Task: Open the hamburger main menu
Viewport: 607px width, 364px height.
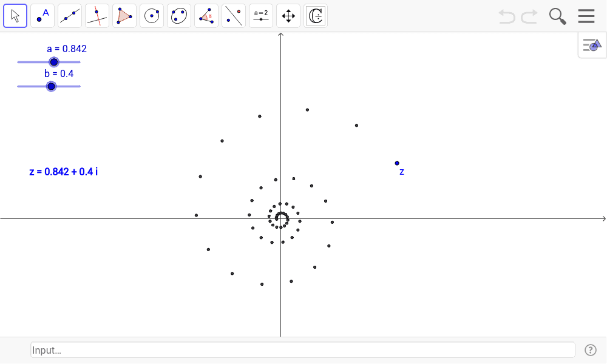Action: coord(585,16)
